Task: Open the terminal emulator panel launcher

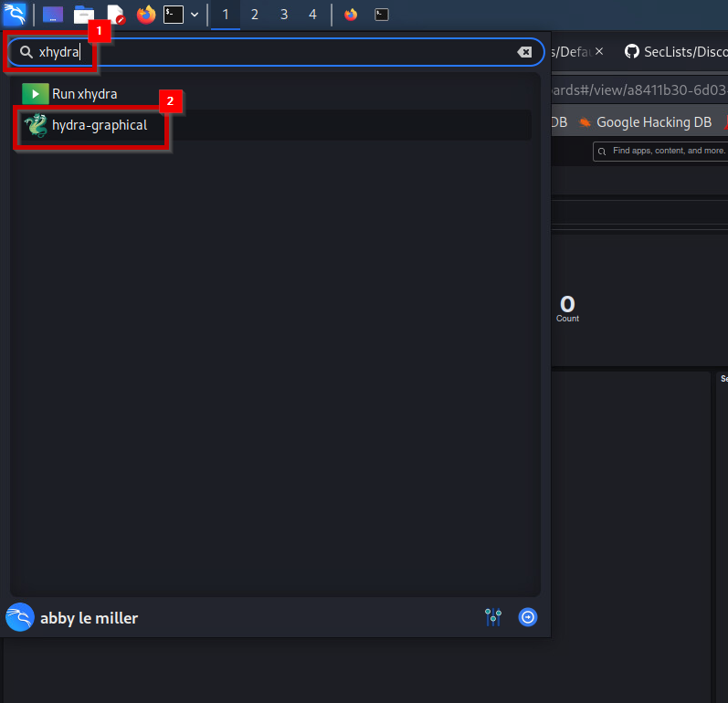Action: (174, 15)
